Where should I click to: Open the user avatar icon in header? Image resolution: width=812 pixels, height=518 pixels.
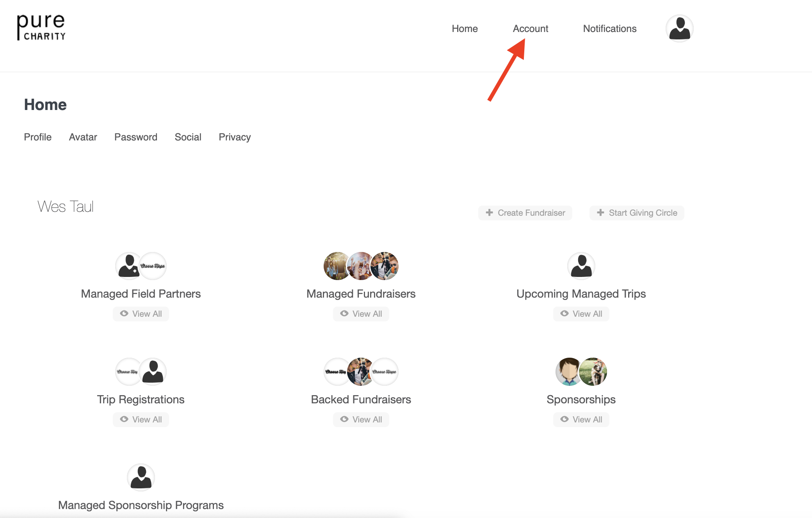pyautogui.click(x=679, y=28)
